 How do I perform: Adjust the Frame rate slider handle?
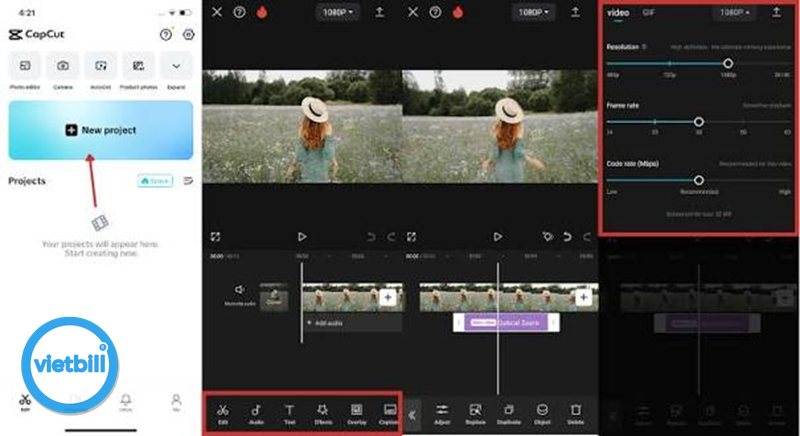(699, 122)
